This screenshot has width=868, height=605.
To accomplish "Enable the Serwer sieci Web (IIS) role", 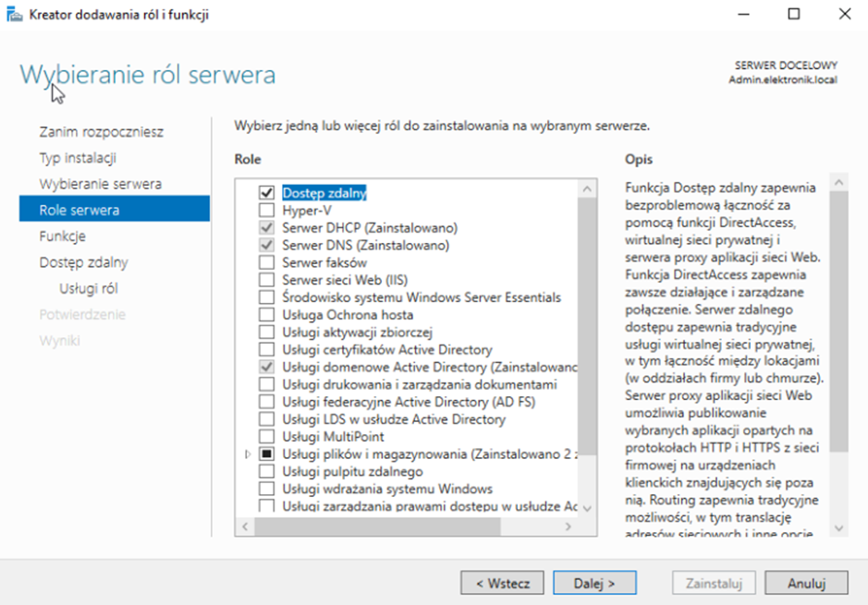I will pos(267,280).
